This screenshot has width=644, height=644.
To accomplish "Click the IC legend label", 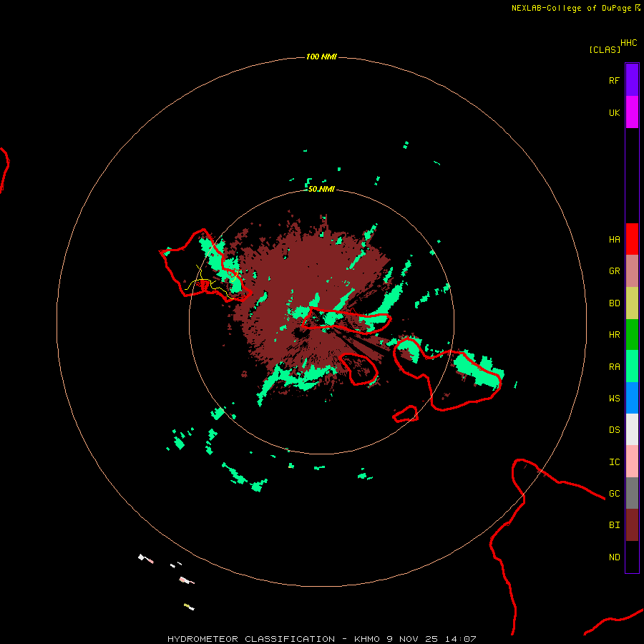I will 614,462.
